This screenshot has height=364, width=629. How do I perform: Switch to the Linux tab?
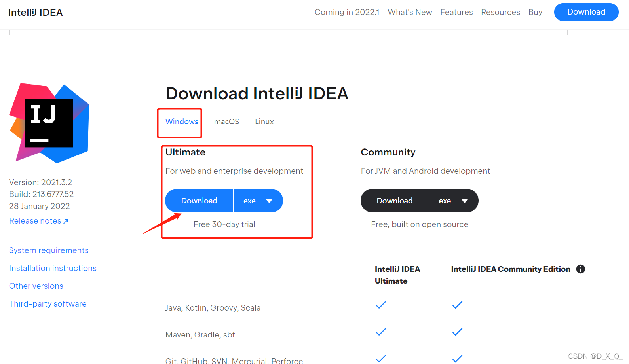[264, 121]
